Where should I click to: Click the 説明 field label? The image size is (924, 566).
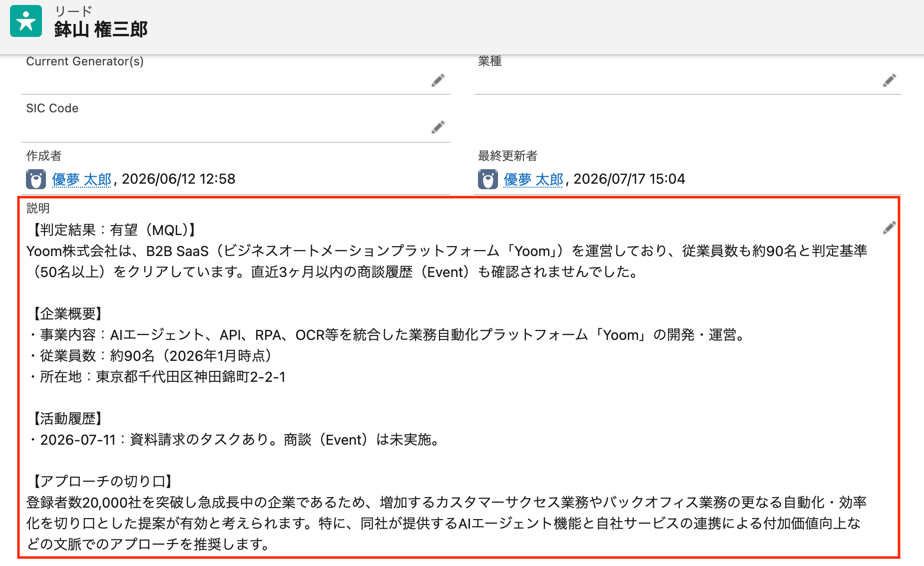point(38,208)
